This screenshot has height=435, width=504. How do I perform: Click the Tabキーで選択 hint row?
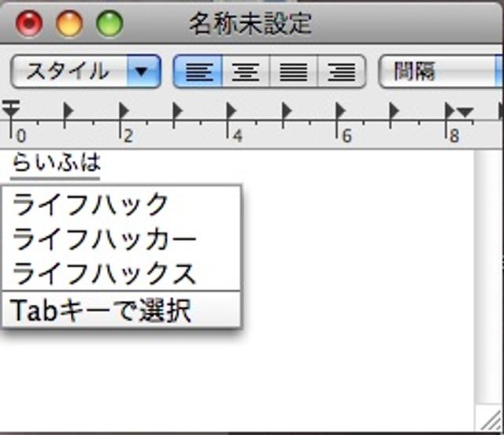[x=121, y=310]
